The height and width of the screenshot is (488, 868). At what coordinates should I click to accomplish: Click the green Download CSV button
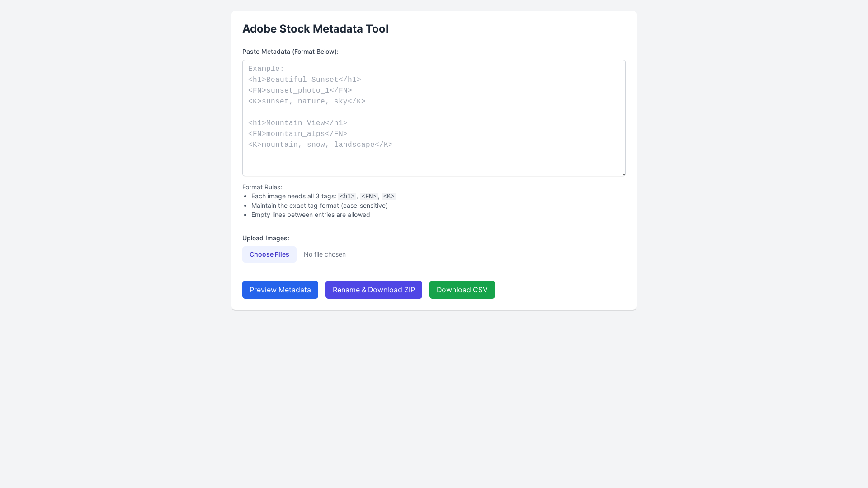pos(462,290)
